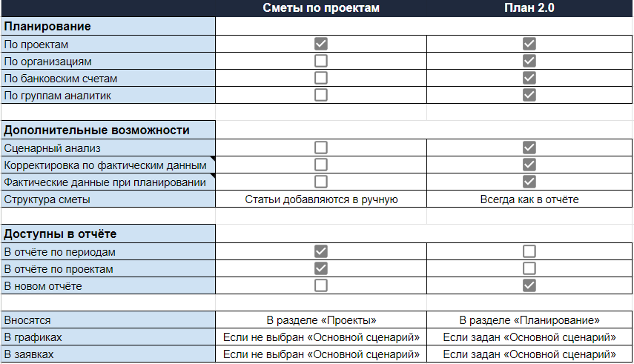Click the «План 2.0» column header
Image resolution: width=634 pixels, height=364 pixels.
point(529,8)
